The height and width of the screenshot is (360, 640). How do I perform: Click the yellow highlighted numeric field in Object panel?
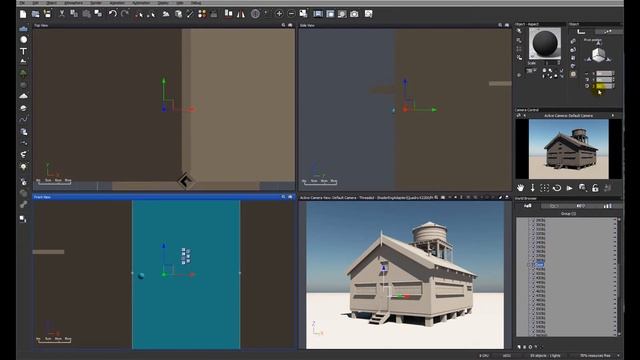tap(604, 86)
